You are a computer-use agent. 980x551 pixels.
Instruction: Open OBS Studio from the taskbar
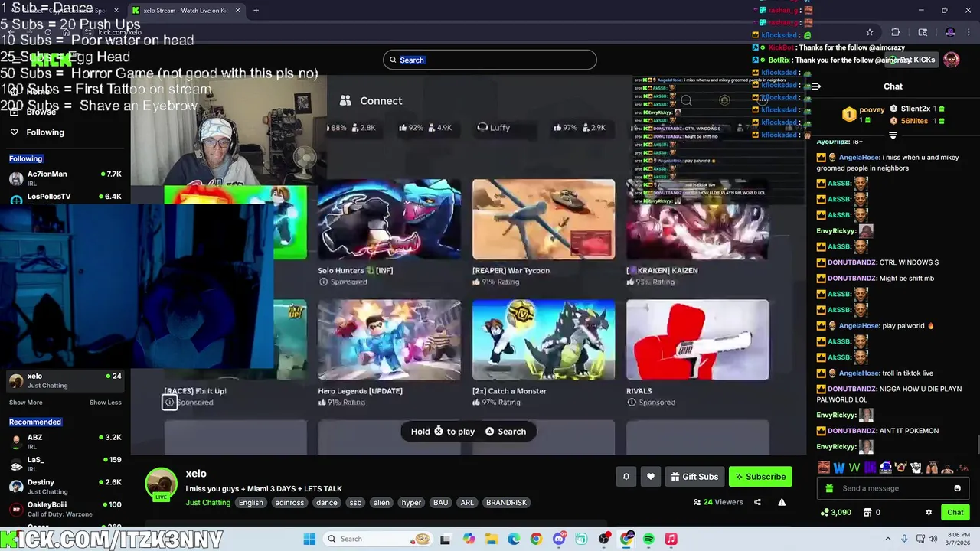(604, 539)
